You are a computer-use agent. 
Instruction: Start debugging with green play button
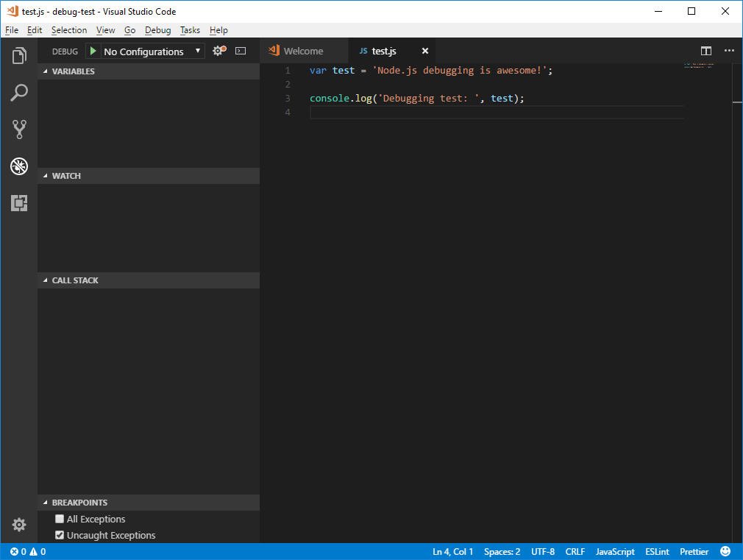click(x=93, y=51)
